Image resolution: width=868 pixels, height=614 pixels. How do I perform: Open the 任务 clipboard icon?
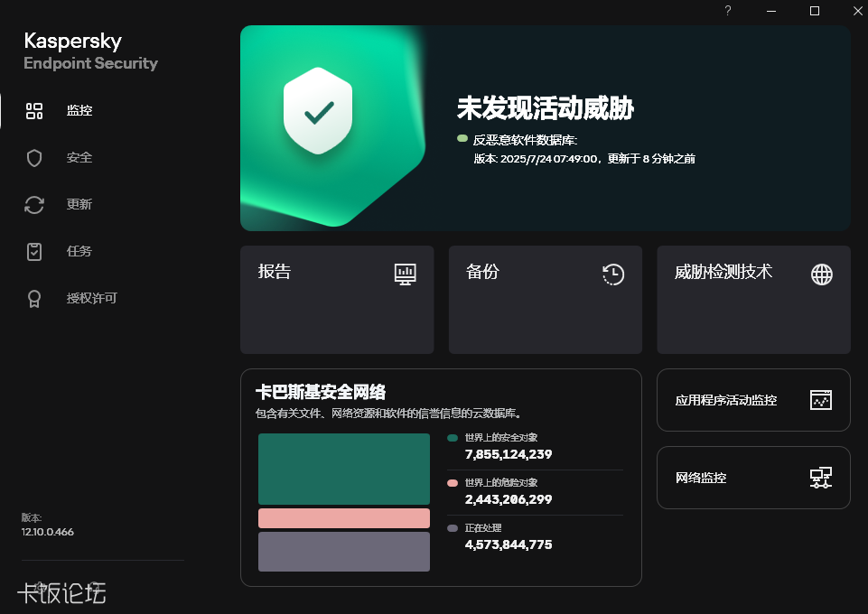pyautogui.click(x=34, y=252)
